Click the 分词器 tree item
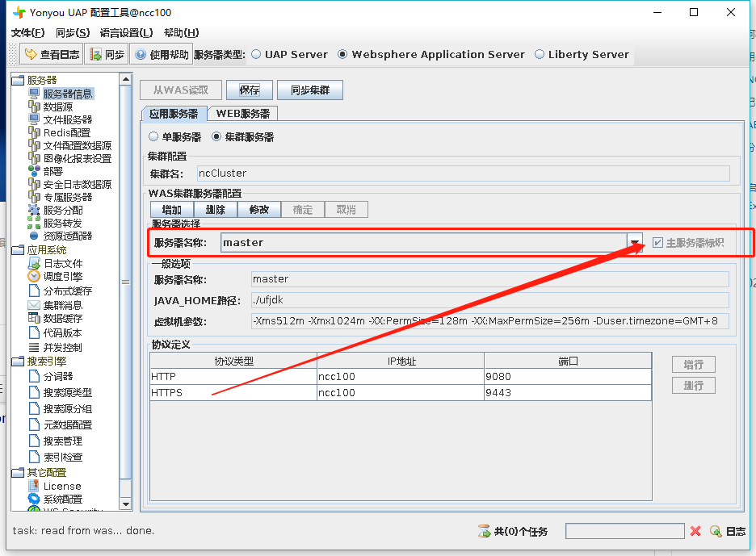The width and height of the screenshot is (756, 556). [58, 376]
